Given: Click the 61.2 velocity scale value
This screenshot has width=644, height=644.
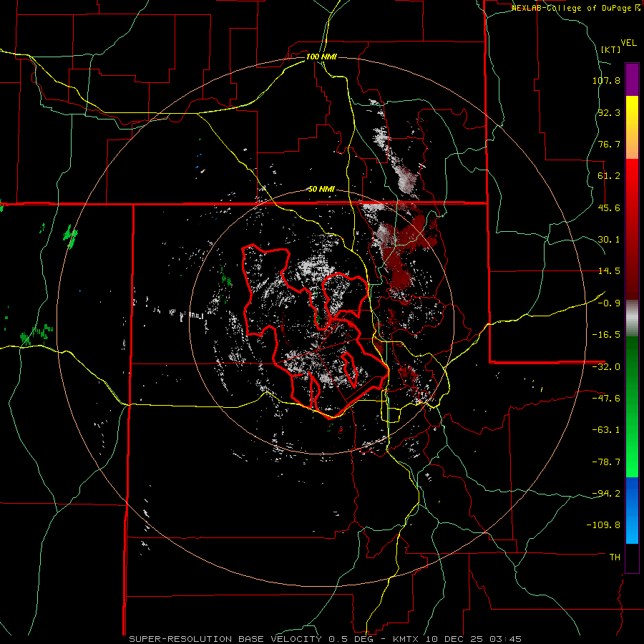Looking at the screenshot, I should [609, 176].
